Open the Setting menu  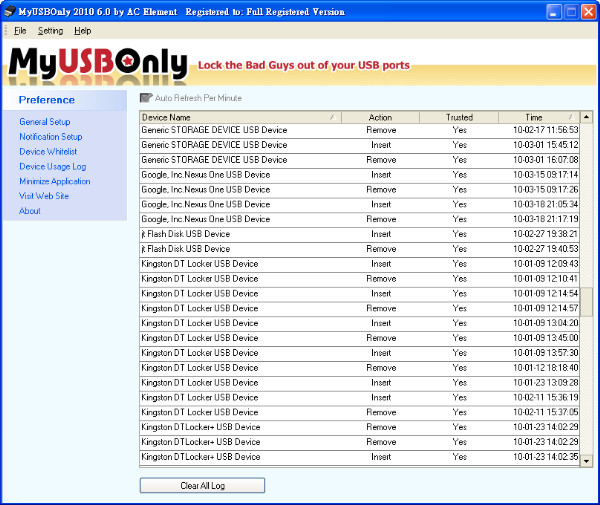pyautogui.click(x=50, y=31)
